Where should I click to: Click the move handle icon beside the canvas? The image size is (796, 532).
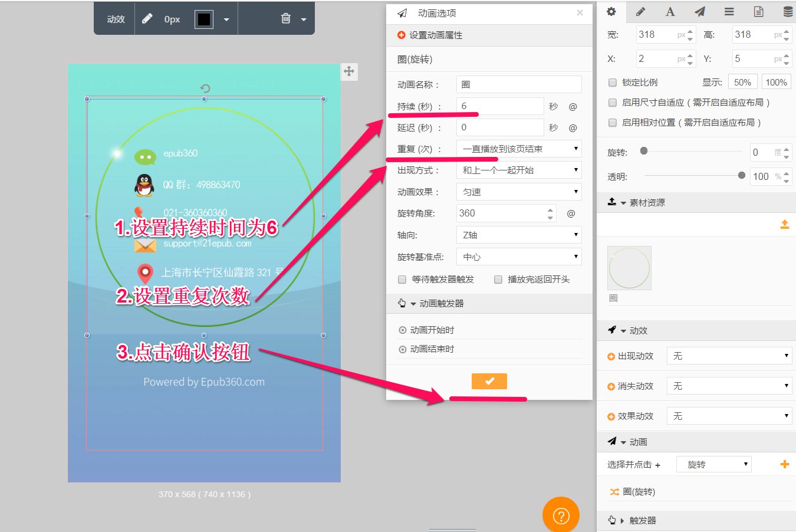tap(349, 71)
